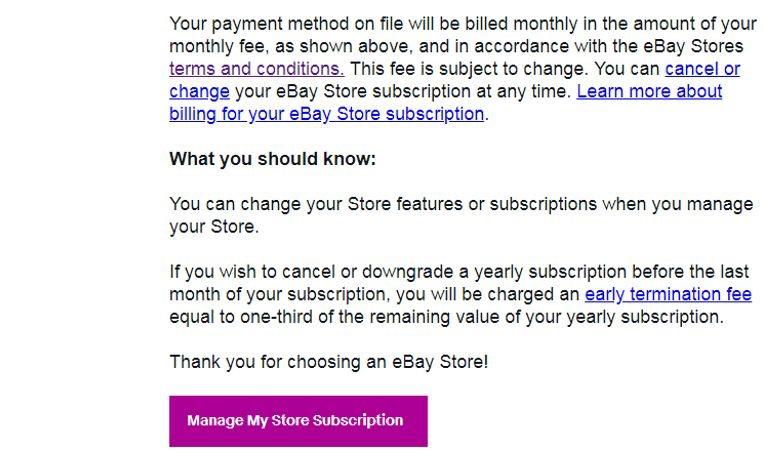This screenshot has width=771, height=460.
Task: Click the words 'you will be charged an'
Action: (x=488, y=295)
